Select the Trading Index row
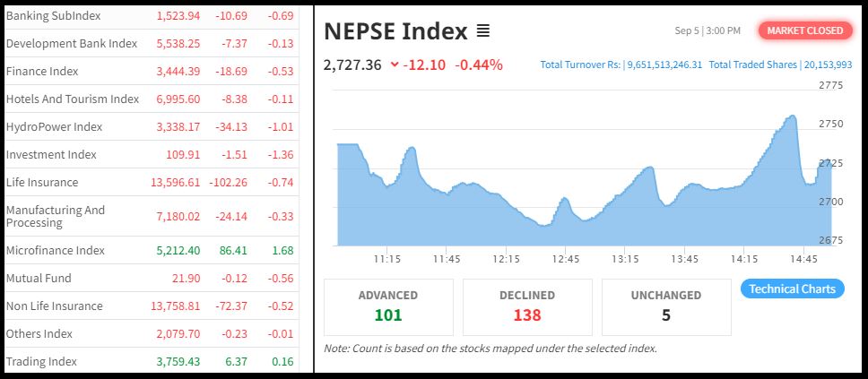 click(41, 361)
